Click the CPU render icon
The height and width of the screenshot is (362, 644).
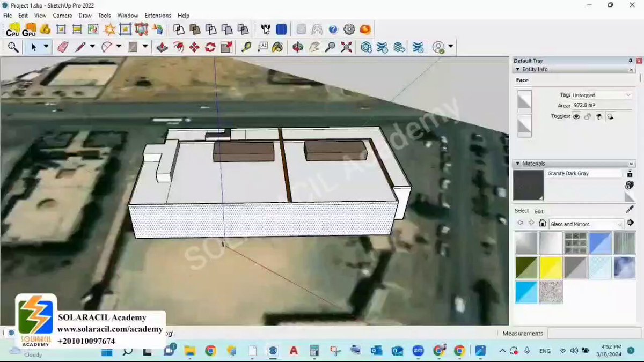pyautogui.click(x=13, y=29)
